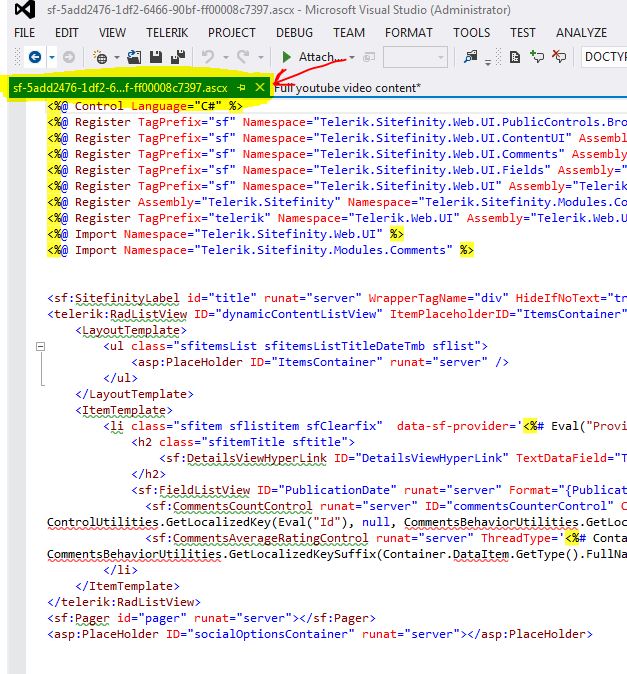627x674 pixels.
Task: Click the window title bar text
Action: (x=279, y=9)
